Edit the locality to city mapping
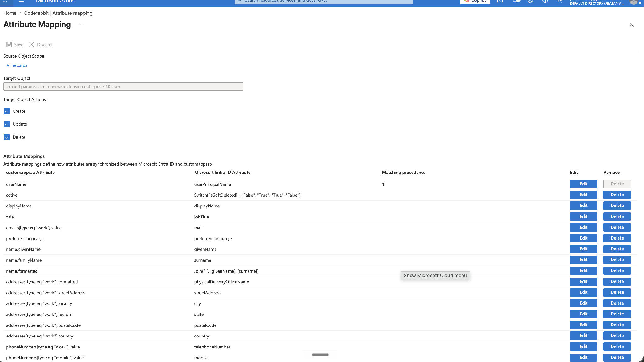 584,303
